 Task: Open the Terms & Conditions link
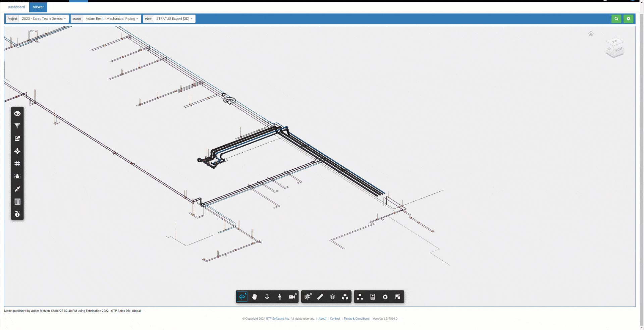click(357, 319)
